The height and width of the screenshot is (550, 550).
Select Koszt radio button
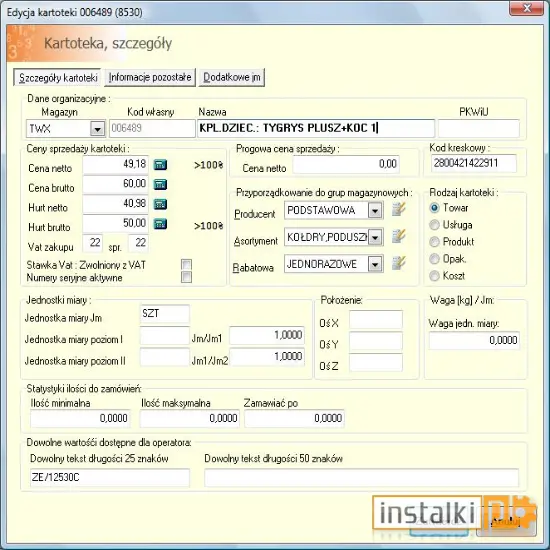click(434, 276)
